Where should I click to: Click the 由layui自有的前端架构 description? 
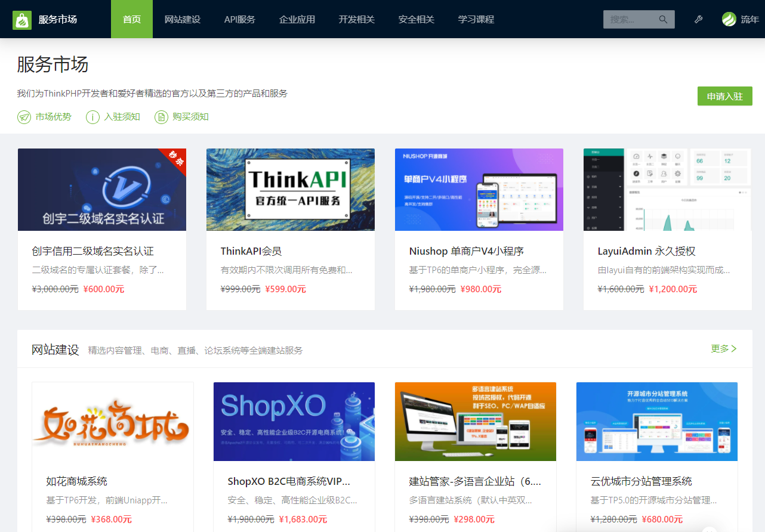(664, 270)
